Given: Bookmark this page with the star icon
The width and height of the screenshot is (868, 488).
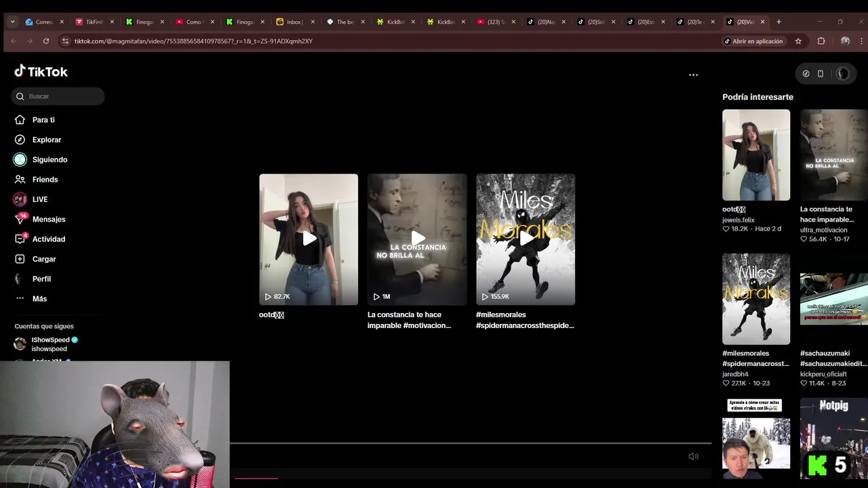Looking at the screenshot, I should pyautogui.click(x=798, y=41).
